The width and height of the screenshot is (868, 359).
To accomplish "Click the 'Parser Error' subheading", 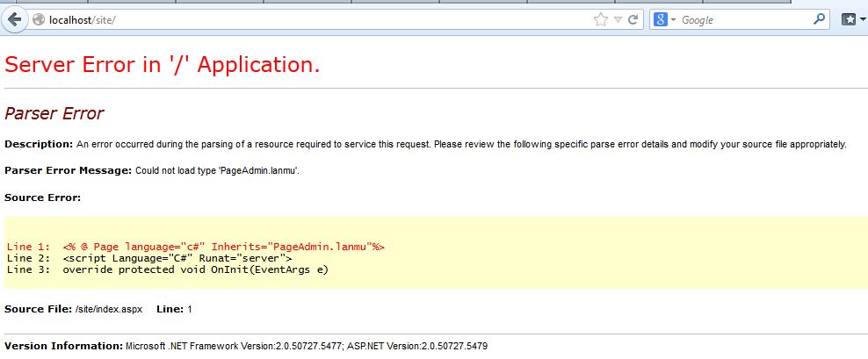I will 54,113.
